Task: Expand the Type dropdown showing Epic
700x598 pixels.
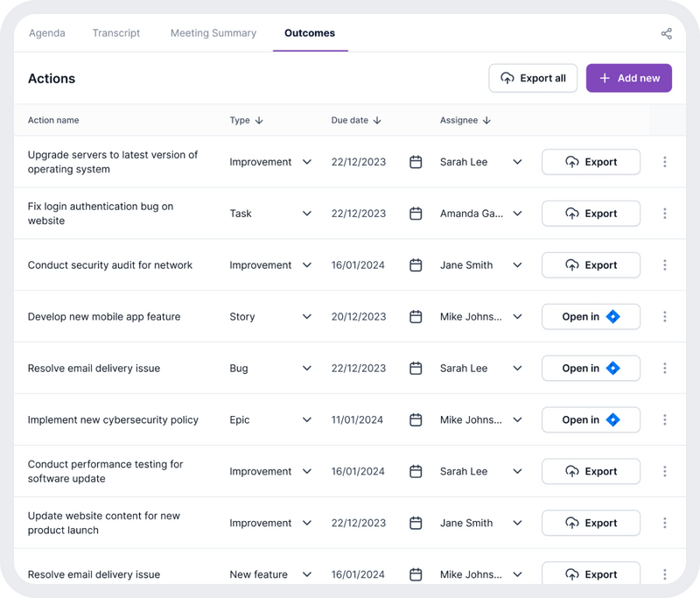Action: tap(307, 419)
